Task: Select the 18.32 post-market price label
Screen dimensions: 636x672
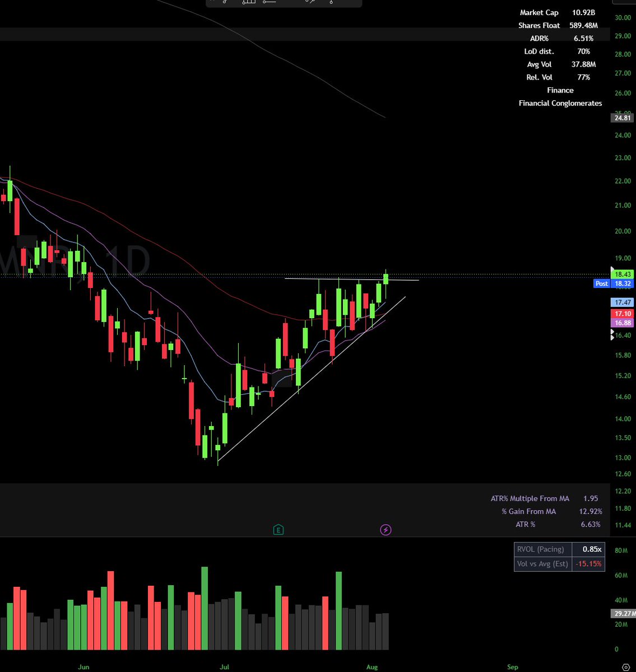Action: pyautogui.click(x=623, y=284)
